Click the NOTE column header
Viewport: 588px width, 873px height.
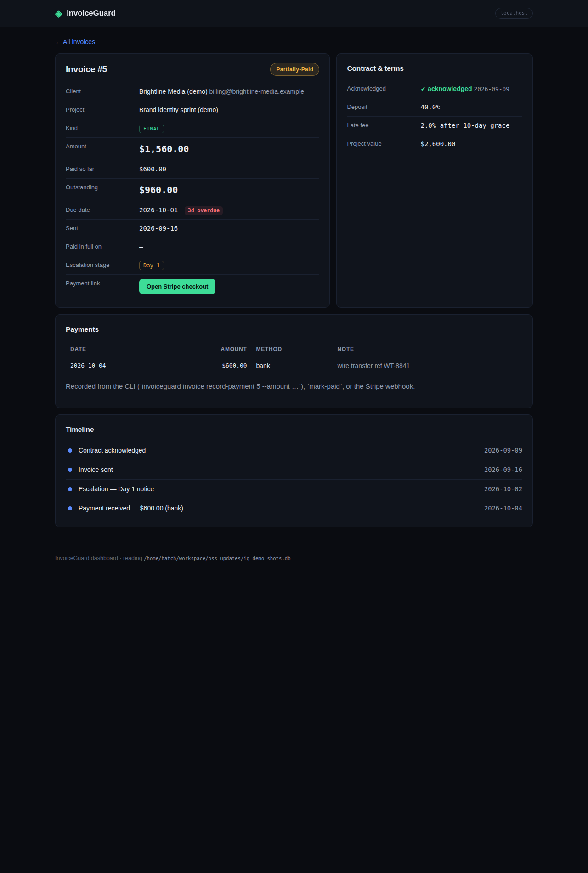(345, 349)
